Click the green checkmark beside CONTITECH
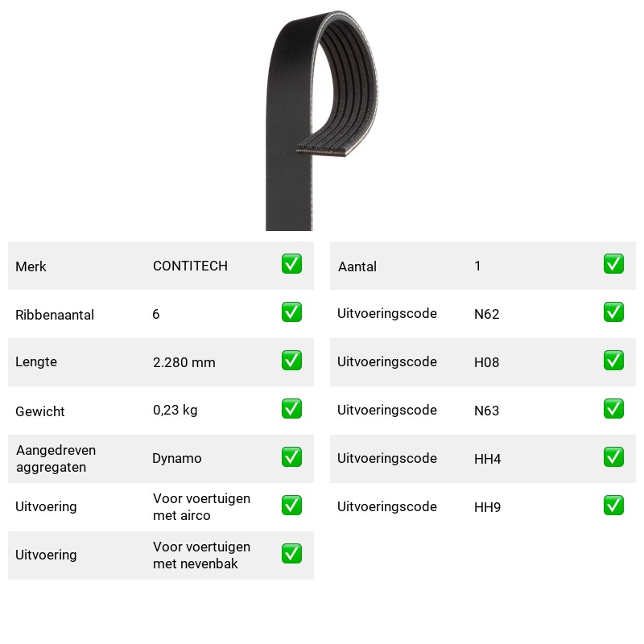 [x=291, y=264]
